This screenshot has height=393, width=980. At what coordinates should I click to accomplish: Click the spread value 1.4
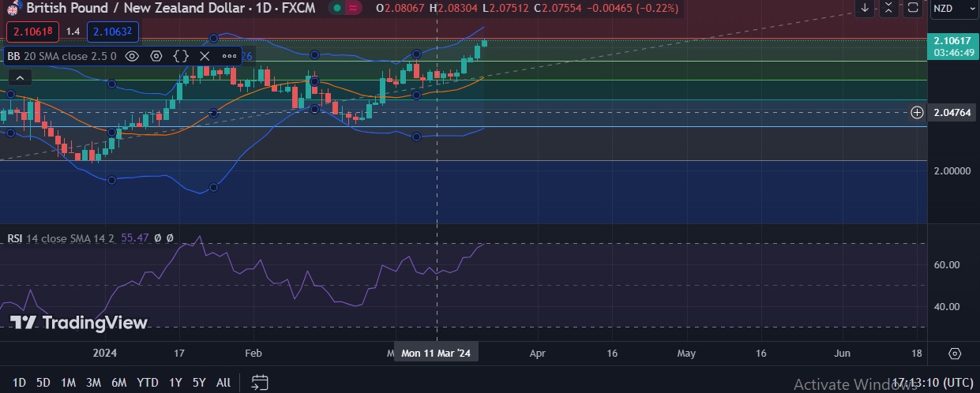(73, 32)
